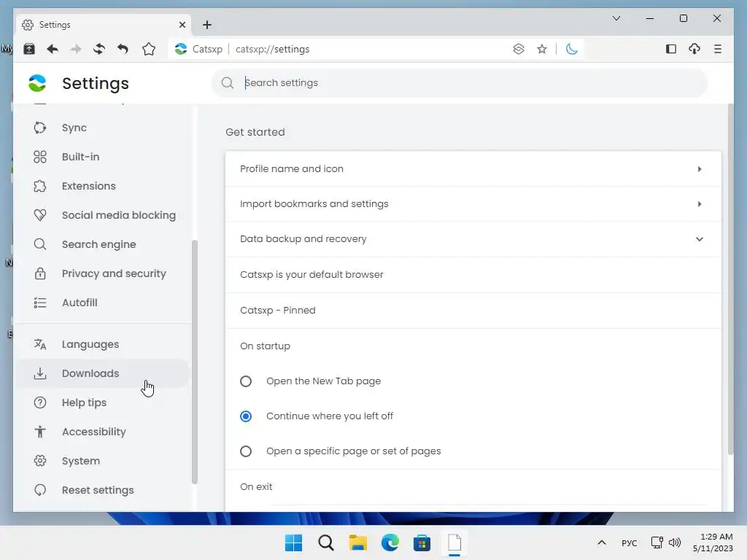Click the Search settings field
This screenshot has height=560, width=747.
(460, 83)
